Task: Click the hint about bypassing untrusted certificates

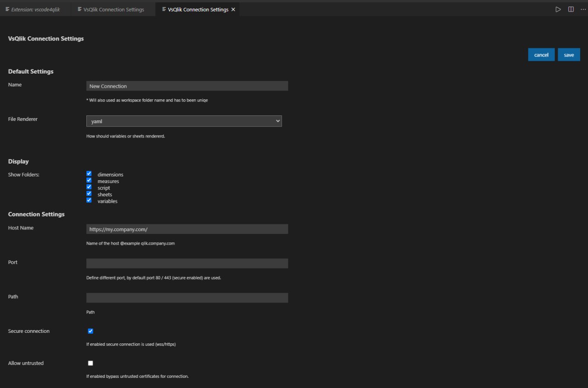Action: (x=137, y=377)
